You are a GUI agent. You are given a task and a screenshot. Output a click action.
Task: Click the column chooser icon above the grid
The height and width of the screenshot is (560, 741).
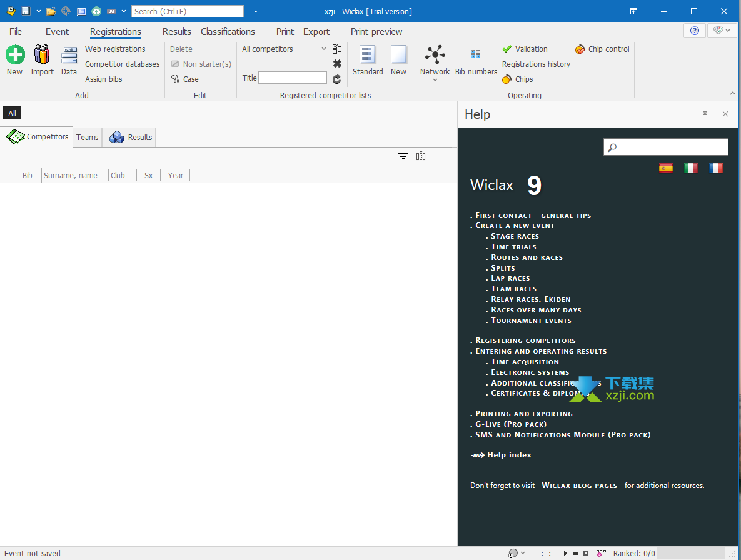421,156
